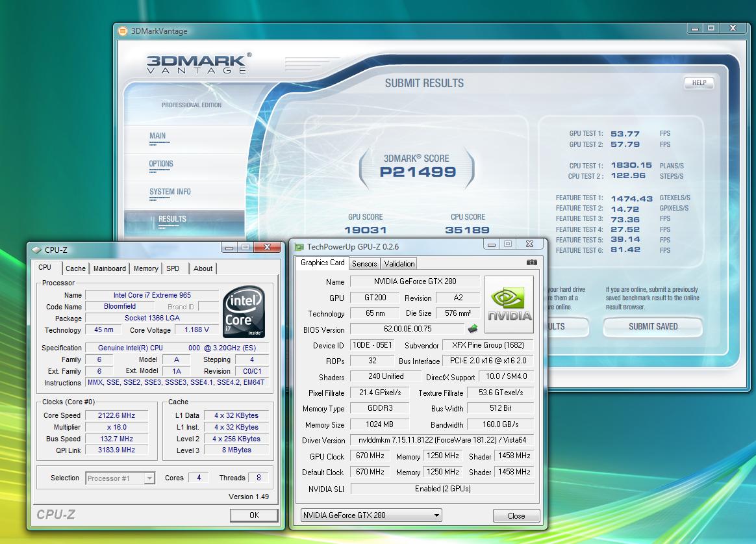Click the Device ID field 10DE - 05E1
The image size is (756, 544).
pyautogui.click(x=372, y=345)
